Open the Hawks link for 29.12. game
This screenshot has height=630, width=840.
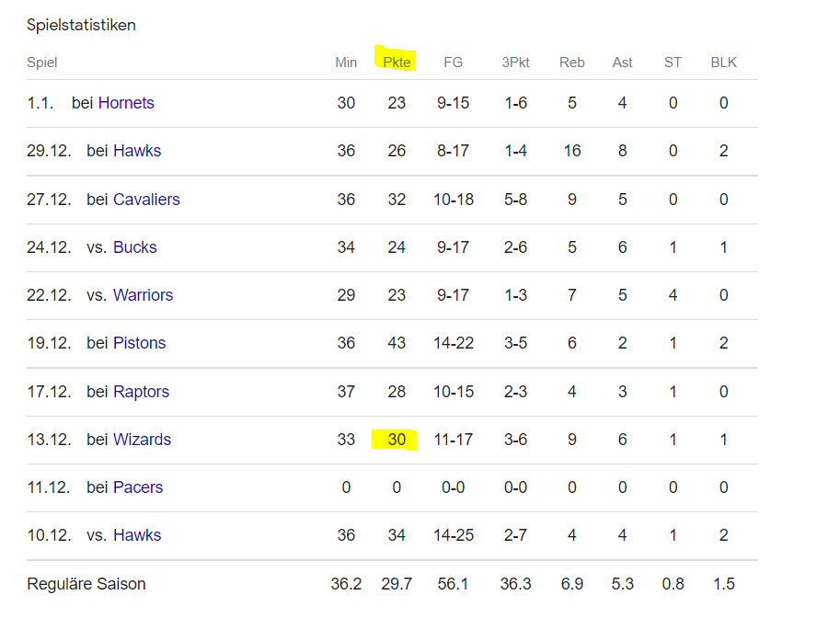point(137,151)
